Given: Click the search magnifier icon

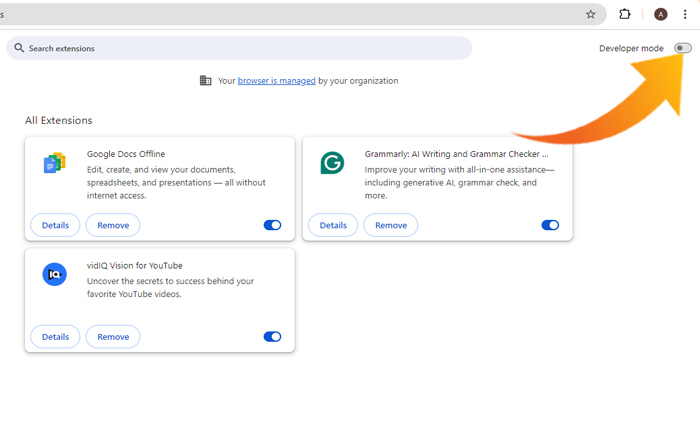Looking at the screenshot, I should (19, 48).
